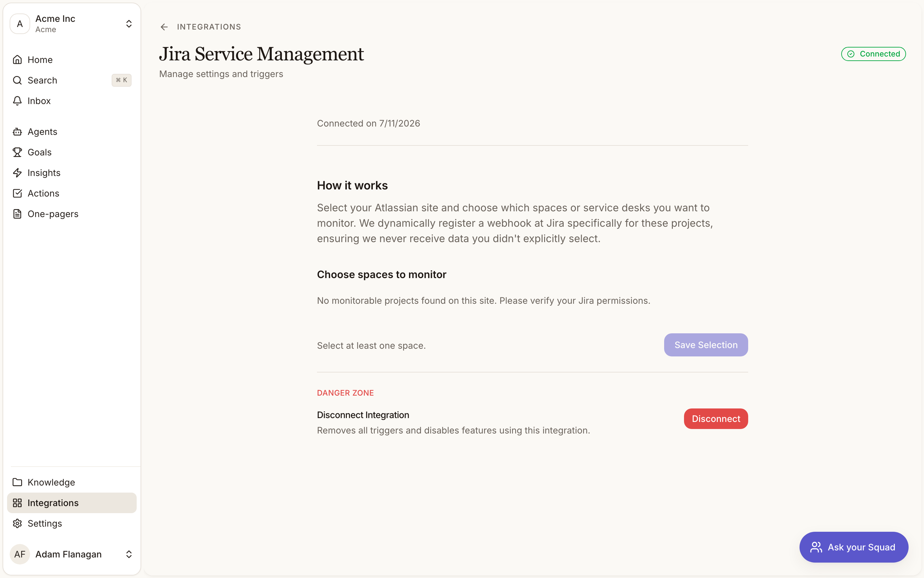
Task: Click the Acme Inc 'A' avatar
Action: [20, 24]
